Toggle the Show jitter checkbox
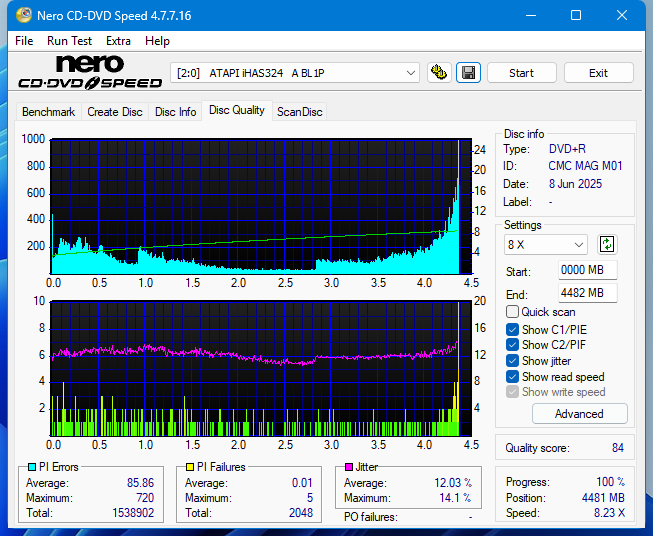The image size is (653, 536). pyautogui.click(x=513, y=361)
